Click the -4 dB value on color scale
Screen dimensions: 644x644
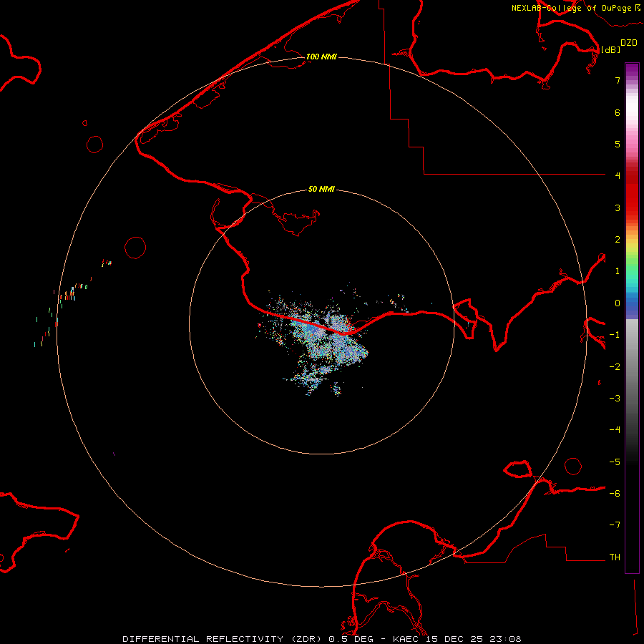615,430
